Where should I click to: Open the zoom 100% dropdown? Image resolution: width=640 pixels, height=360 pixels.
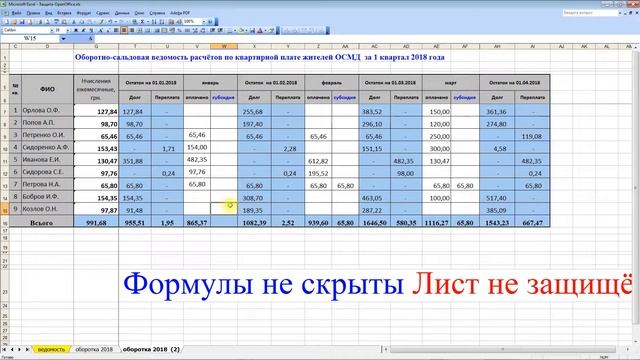(204, 22)
